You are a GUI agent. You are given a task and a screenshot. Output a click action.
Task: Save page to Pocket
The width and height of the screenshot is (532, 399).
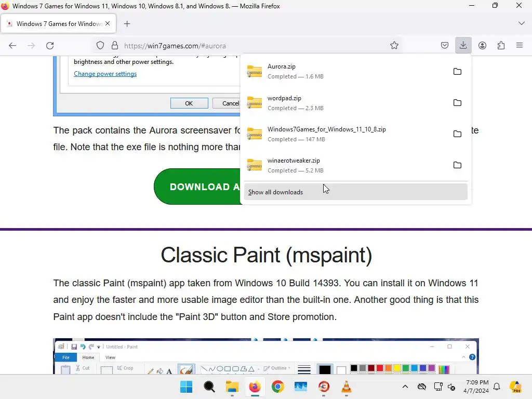(x=445, y=46)
